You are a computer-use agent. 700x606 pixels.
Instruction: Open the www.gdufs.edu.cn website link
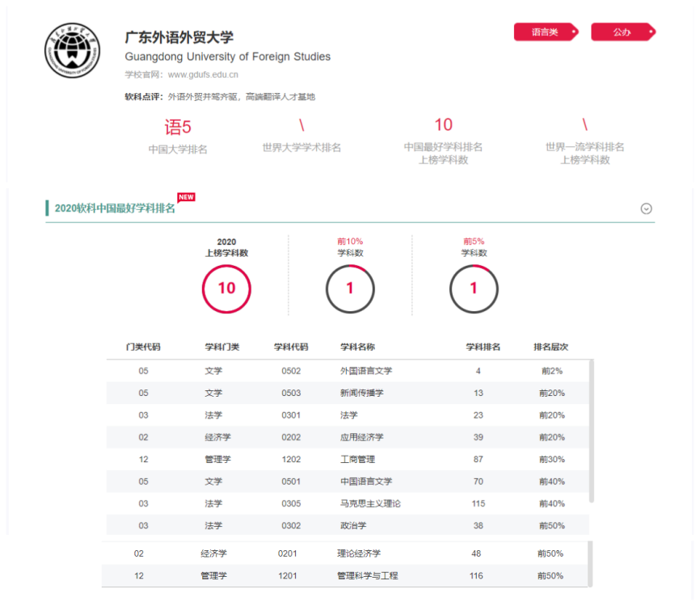203,74
